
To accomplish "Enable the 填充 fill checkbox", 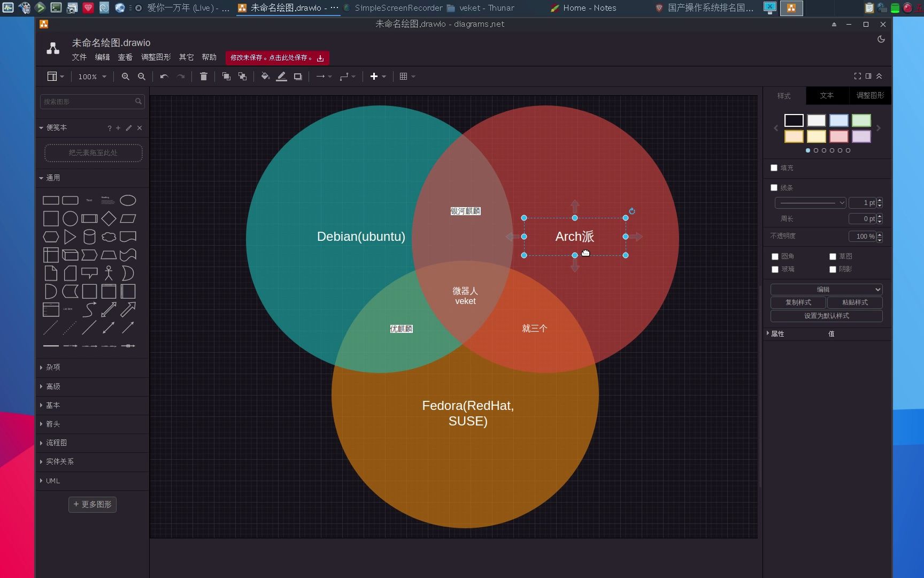I will point(774,168).
